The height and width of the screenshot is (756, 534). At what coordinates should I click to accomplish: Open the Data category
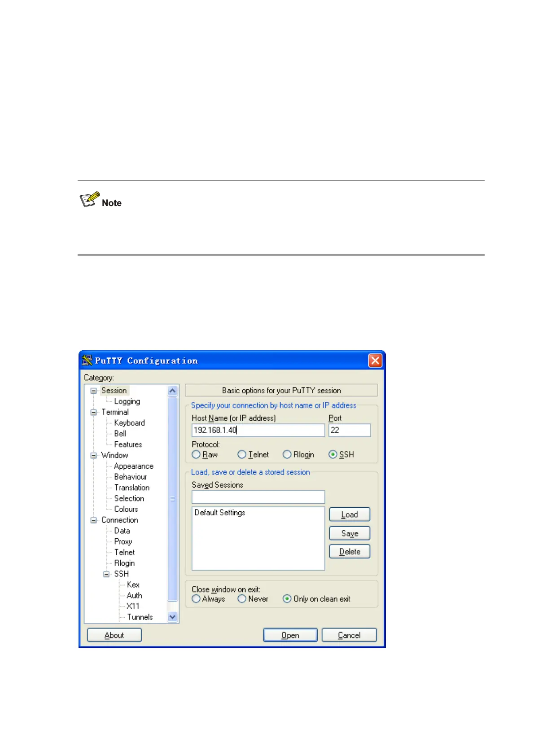122,531
